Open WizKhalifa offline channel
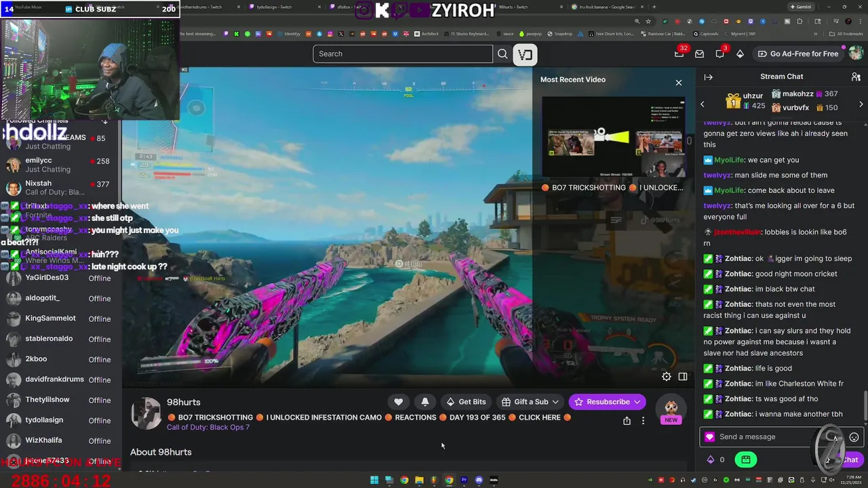868x488 pixels. pyautogui.click(x=60, y=441)
